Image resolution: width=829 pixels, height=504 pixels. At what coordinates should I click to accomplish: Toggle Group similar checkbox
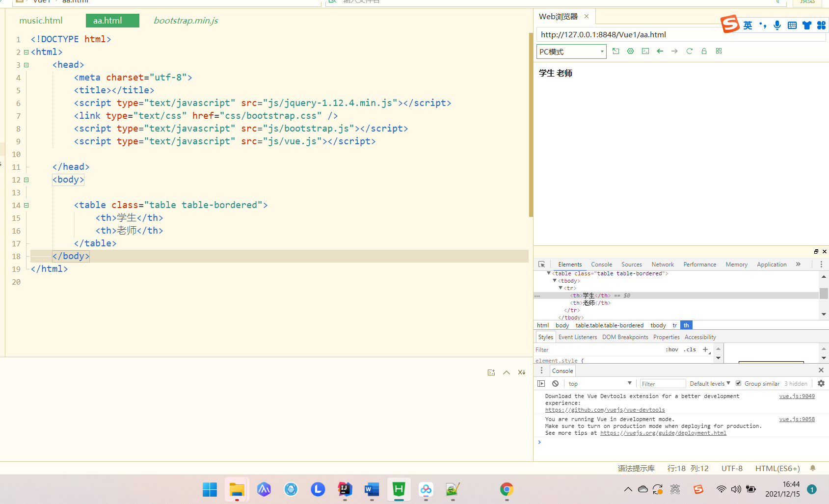pos(738,383)
